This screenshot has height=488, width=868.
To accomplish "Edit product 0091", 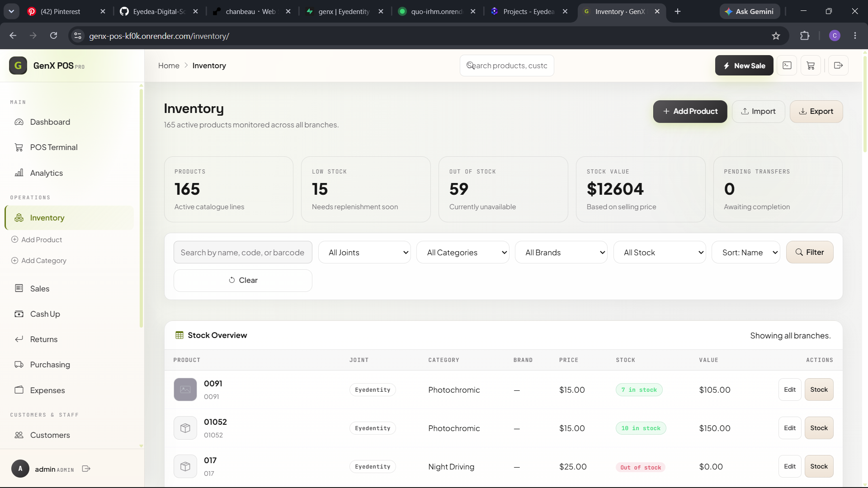I will tap(789, 389).
